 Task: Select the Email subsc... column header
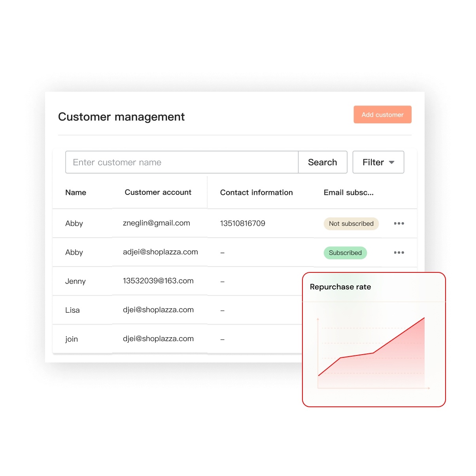349,193
